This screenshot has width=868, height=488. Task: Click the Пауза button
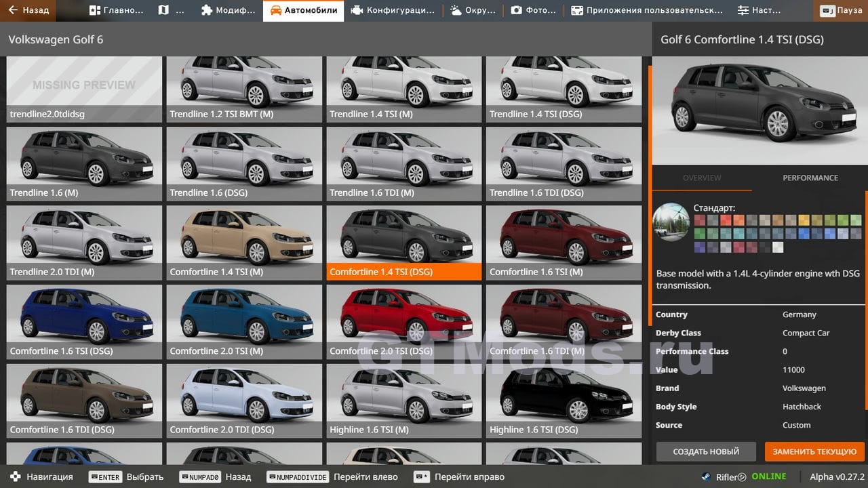click(x=842, y=11)
